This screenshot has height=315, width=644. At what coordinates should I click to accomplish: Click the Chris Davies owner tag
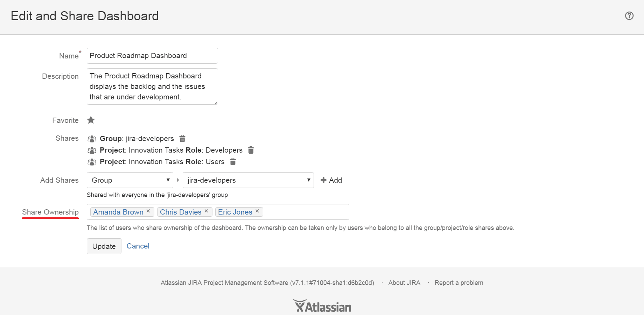click(x=184, y=212)
